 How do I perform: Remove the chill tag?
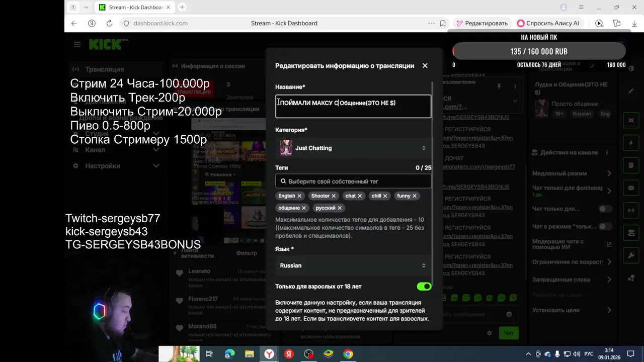point(385,196)
